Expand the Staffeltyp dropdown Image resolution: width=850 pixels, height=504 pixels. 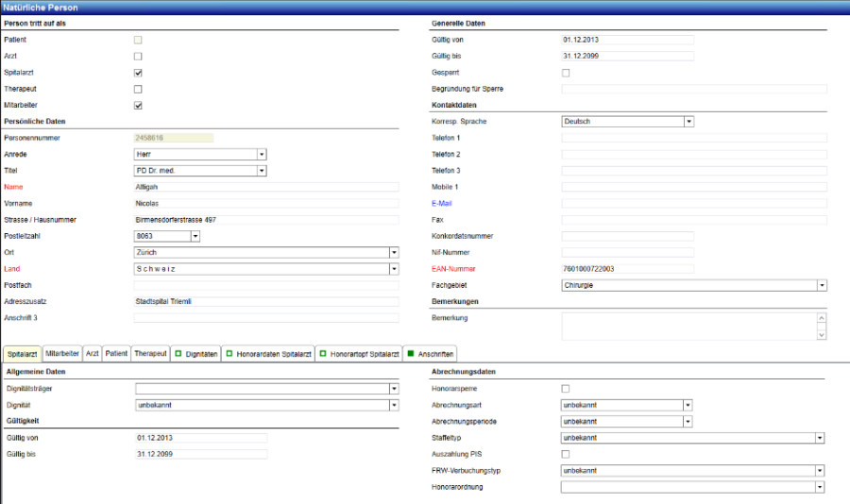click(x=821, y=438)
